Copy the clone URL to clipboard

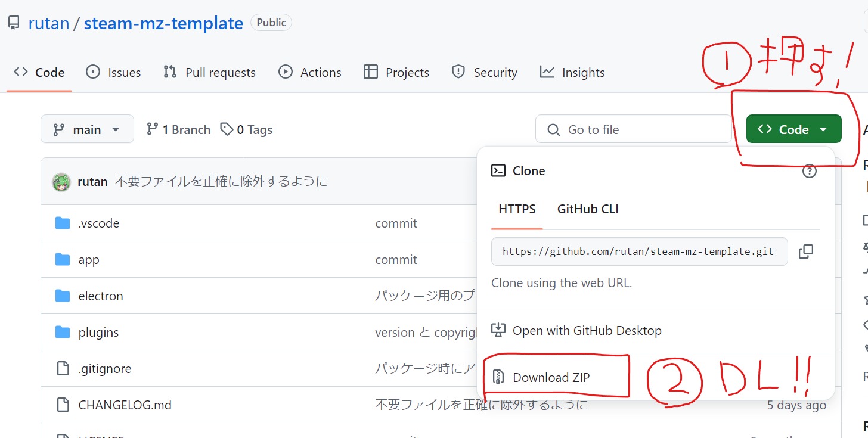[805, 251]
